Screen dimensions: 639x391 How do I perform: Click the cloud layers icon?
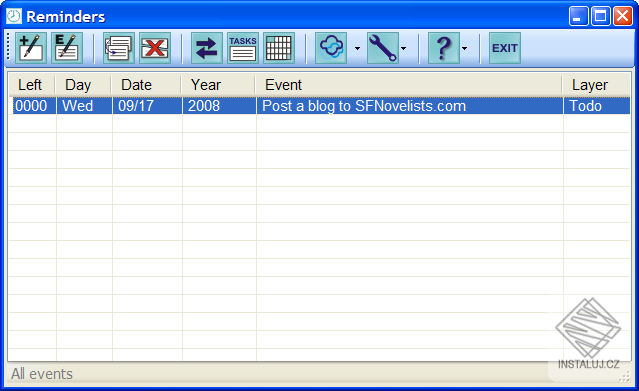[x=331, y=48]
